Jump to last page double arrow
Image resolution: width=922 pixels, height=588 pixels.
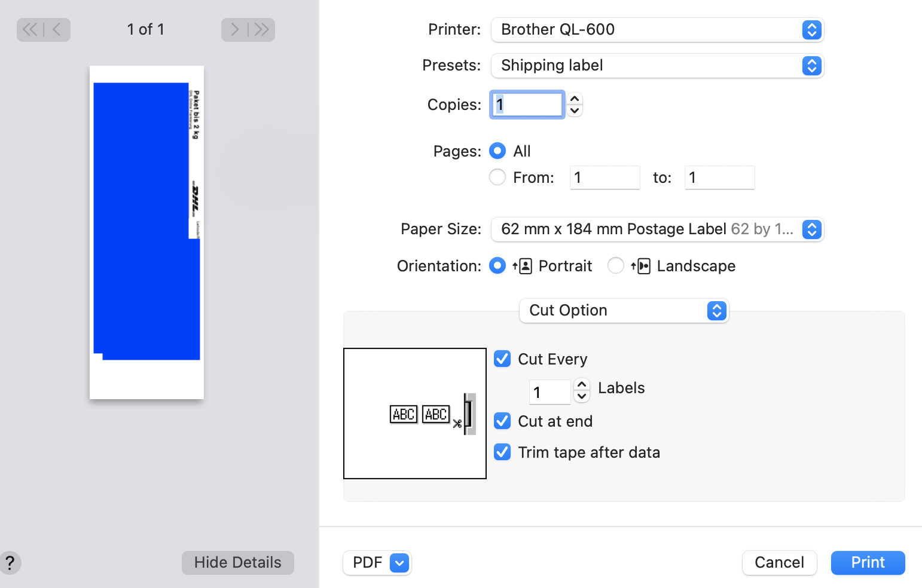click(x=261, y=29)
